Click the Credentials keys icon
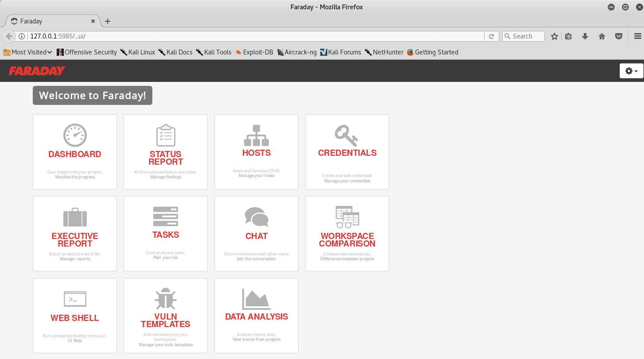Viewport: 644px width, 359px height. click(x=346, y=135)
